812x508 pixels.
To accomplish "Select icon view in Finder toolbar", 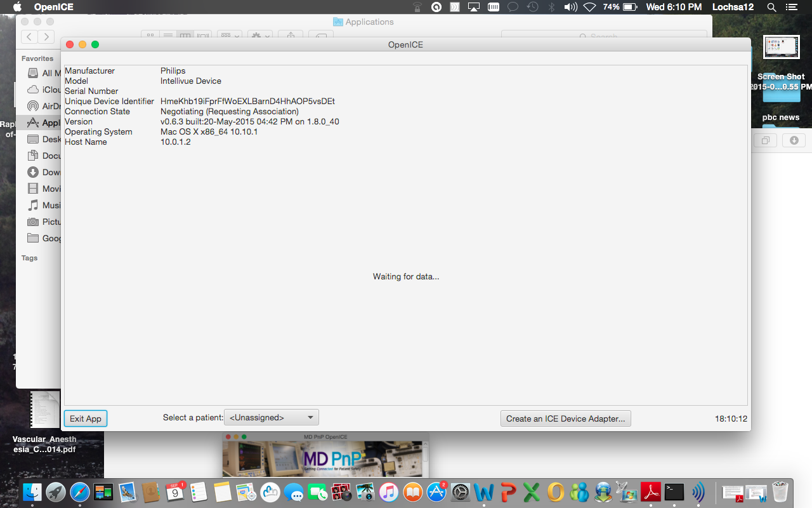I will (149, 36).
